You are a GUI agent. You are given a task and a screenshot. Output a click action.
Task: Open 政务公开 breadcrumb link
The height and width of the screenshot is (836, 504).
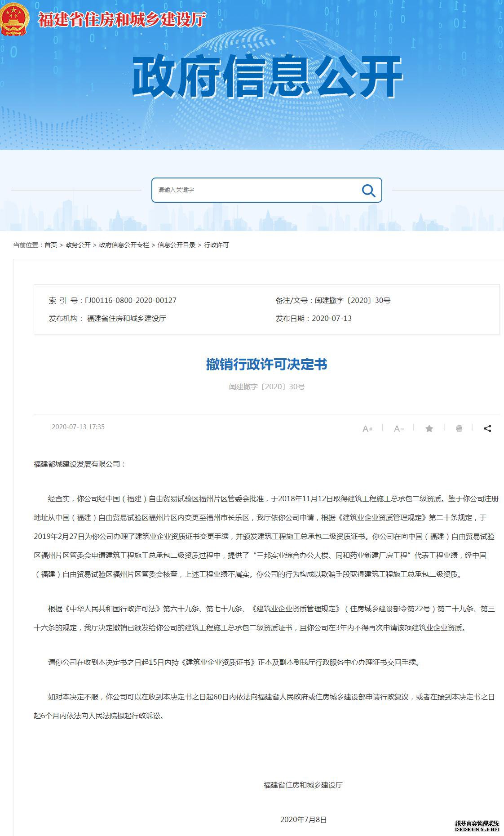point(78,245)
